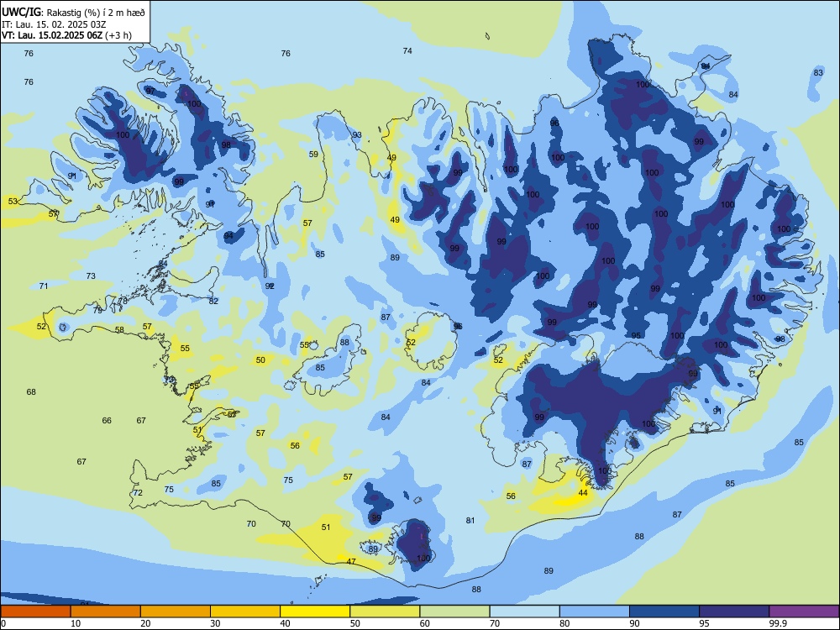Click the dark orange 0–10 legend swatch
This screenshot has width=840, height=630.
point(35,612)
